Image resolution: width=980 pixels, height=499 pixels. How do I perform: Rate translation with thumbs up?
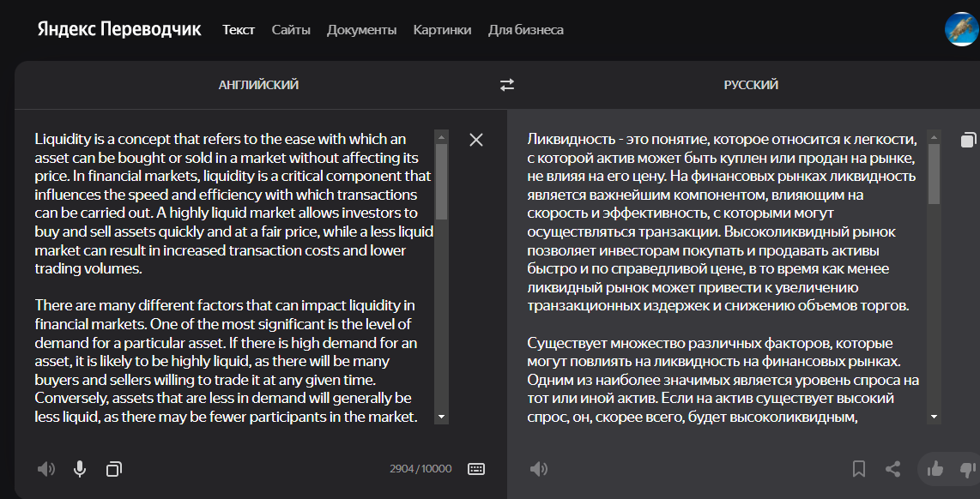point(935,468)
